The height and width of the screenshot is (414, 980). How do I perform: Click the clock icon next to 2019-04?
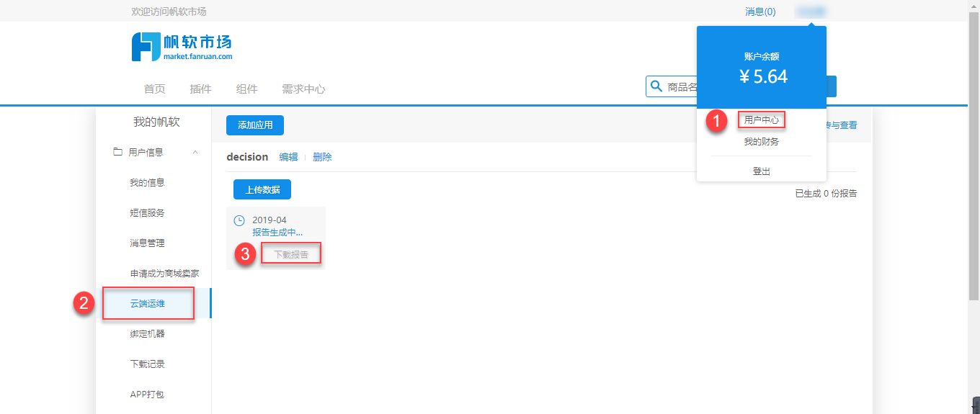click(239, 220)
